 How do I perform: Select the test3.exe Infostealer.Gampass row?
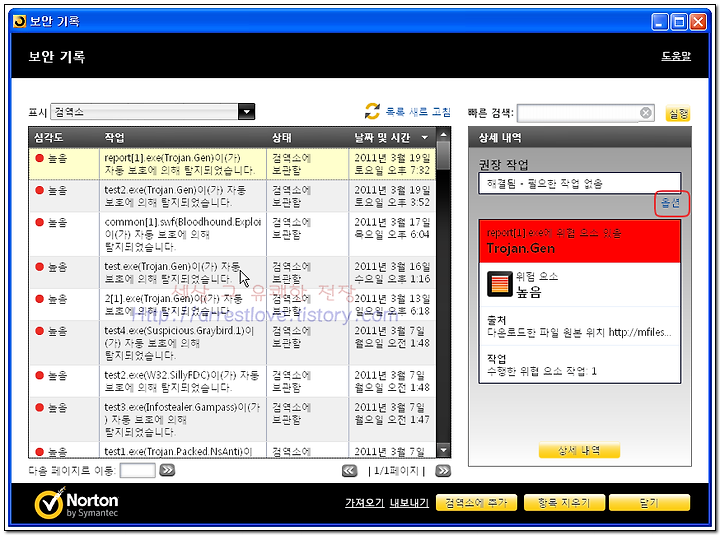click(232, 420)
